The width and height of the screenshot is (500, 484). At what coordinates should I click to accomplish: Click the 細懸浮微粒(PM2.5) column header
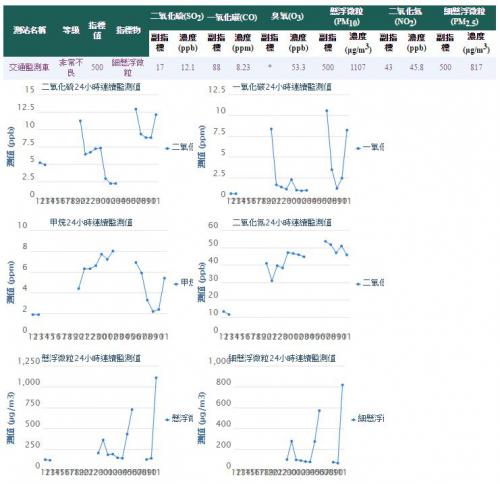click(x=464, y=16)
